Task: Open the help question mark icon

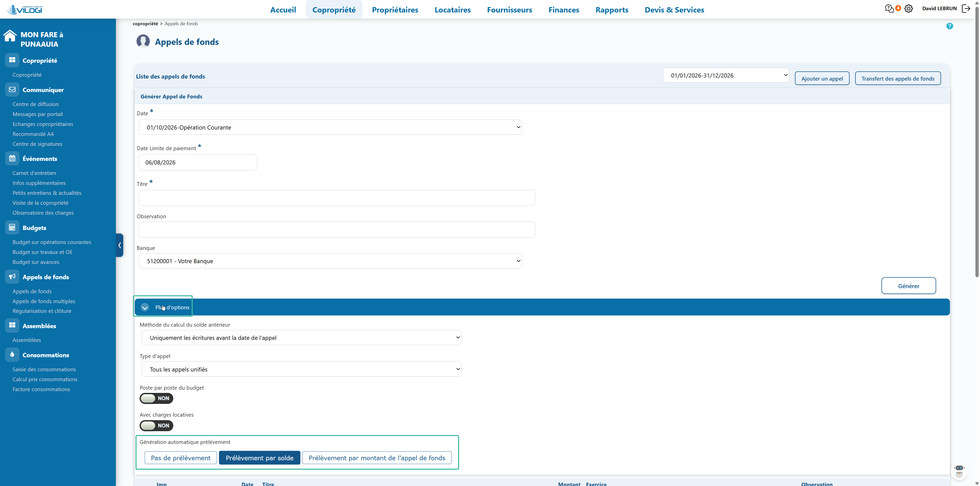Action: (x=950, y=26)
